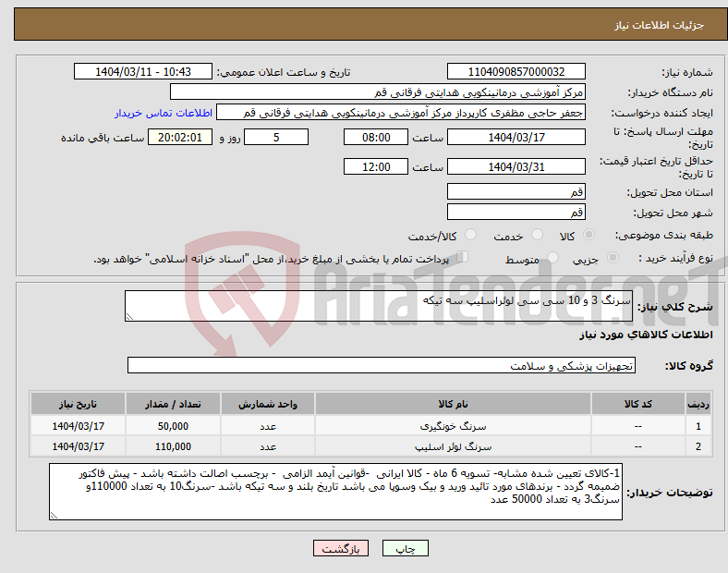Click the need number field 1104090857000032
This screenshot has height=573, width=728.
(516, 71)
